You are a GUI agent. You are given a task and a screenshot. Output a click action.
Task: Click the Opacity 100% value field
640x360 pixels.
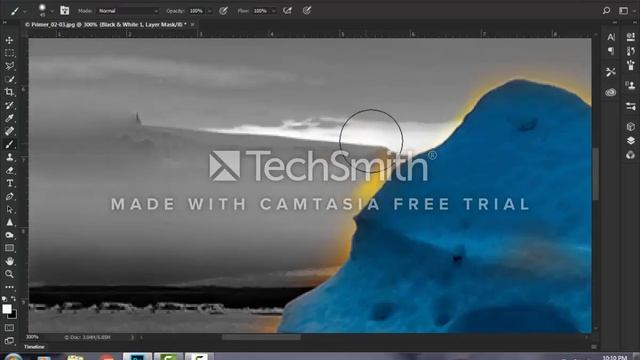(x=196, y=11)
